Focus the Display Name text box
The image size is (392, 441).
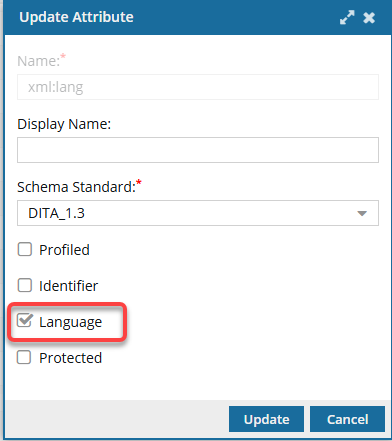(x=198, y=150)
